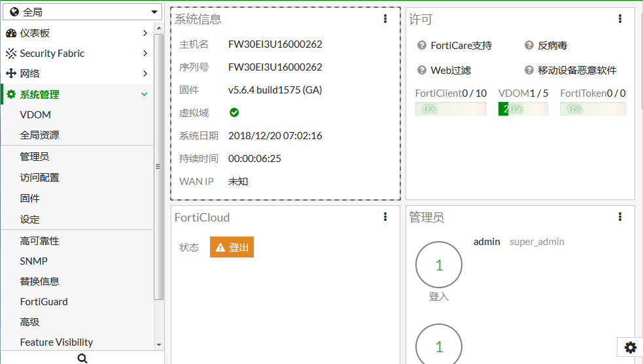The height and width of the screenshot is (364, 643).
Task: Click the FortiCare支持 status question icon
Action: 421,46
